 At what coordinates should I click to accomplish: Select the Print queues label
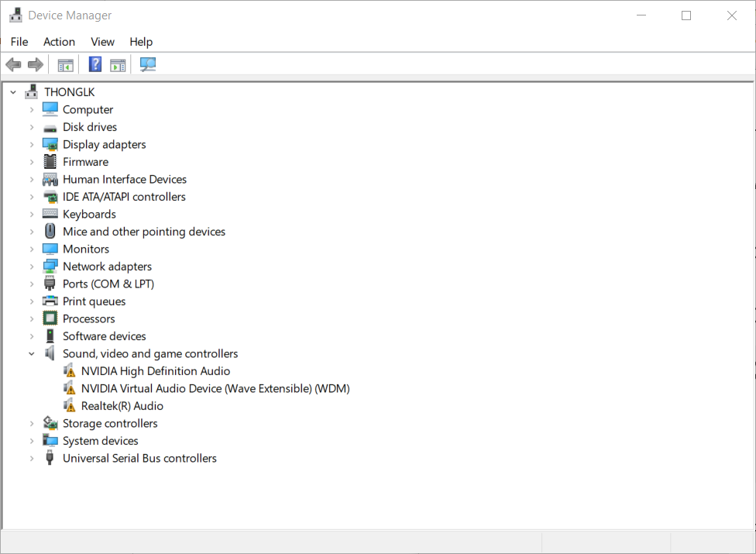pos(94,301)
